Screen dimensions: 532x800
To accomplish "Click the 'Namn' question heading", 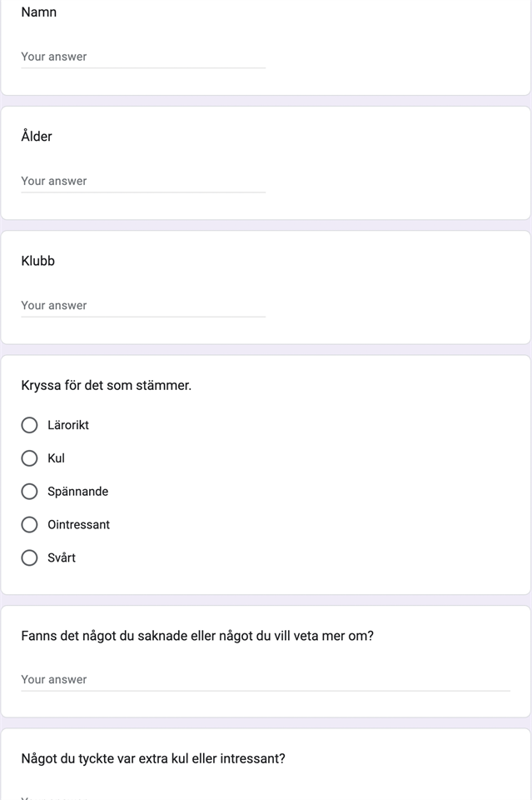I will click(39, 12).
